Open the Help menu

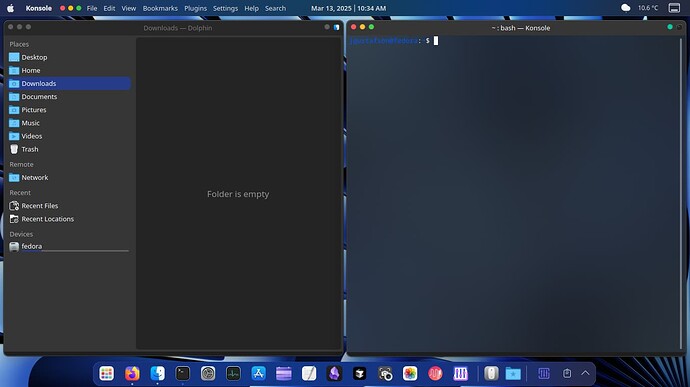coord(251,8)
